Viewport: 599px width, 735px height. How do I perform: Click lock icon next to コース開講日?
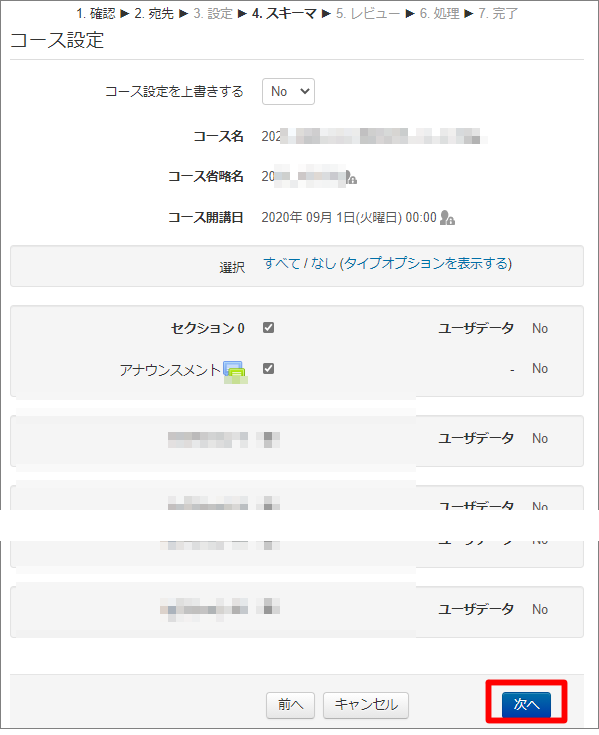point(448,218)
